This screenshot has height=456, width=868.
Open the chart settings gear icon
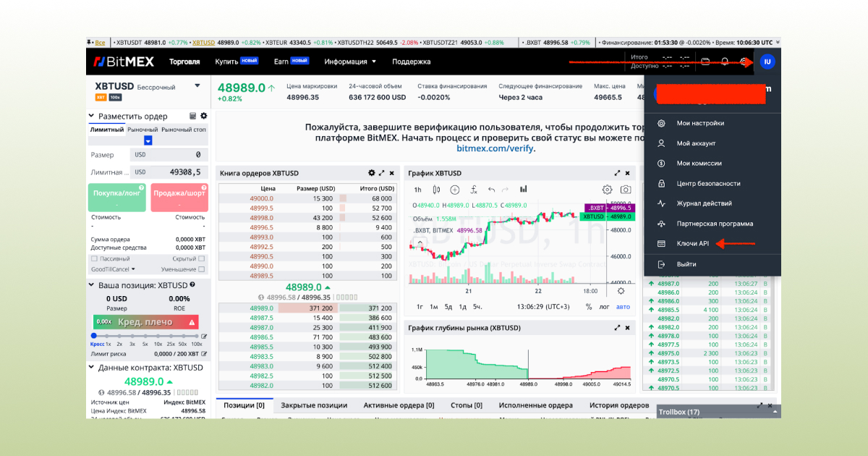[x=608, y=190]
